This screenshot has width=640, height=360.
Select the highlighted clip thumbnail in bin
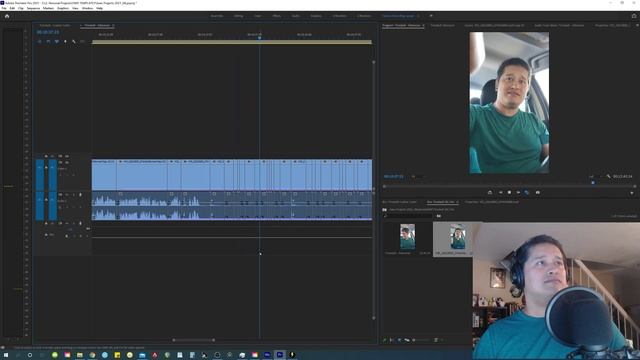pyautogui.click(x=457, y=236)
